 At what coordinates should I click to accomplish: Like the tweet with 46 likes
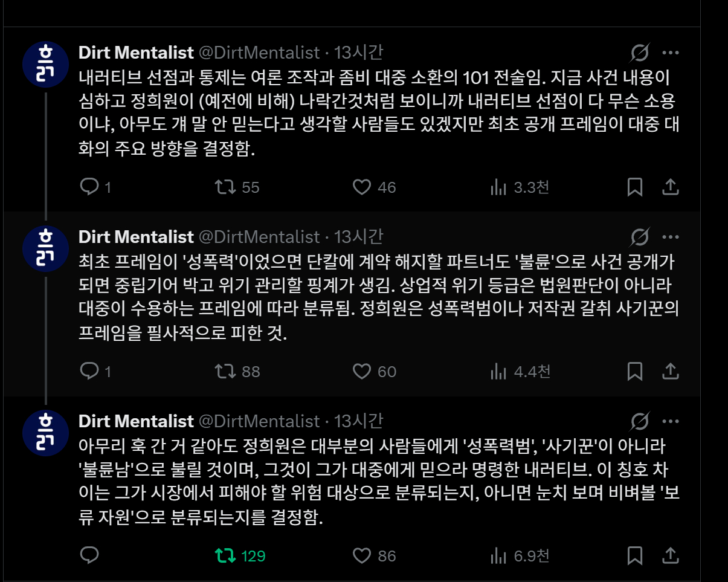coord(361,187)
